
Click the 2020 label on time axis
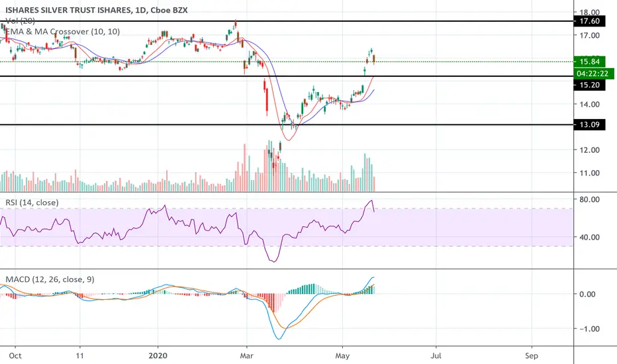click(x=158, y=356)
